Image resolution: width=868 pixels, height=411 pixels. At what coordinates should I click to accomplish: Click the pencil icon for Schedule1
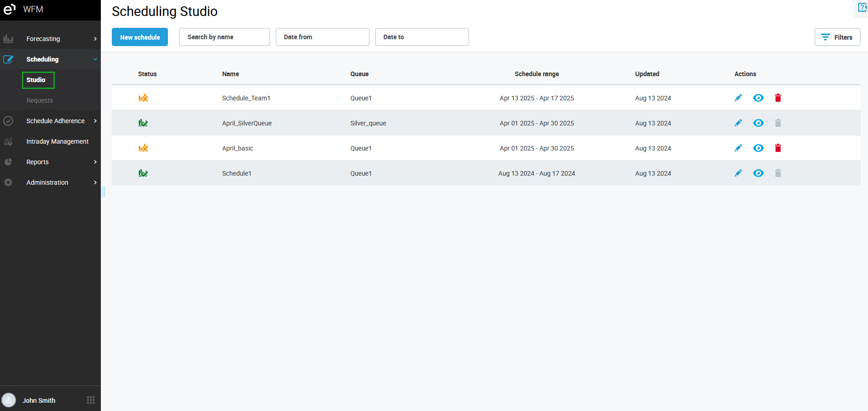pyautogui.click(x=738, y=173)
